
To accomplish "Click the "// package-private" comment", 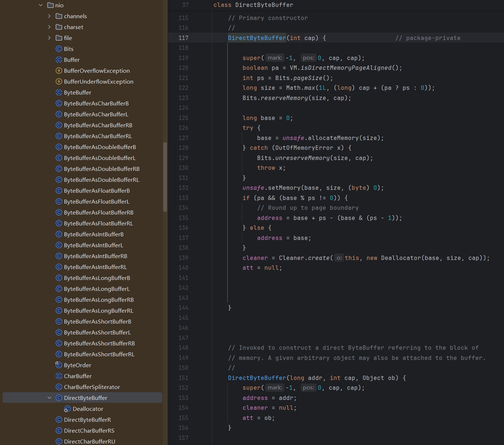I will tap(428, 38).
